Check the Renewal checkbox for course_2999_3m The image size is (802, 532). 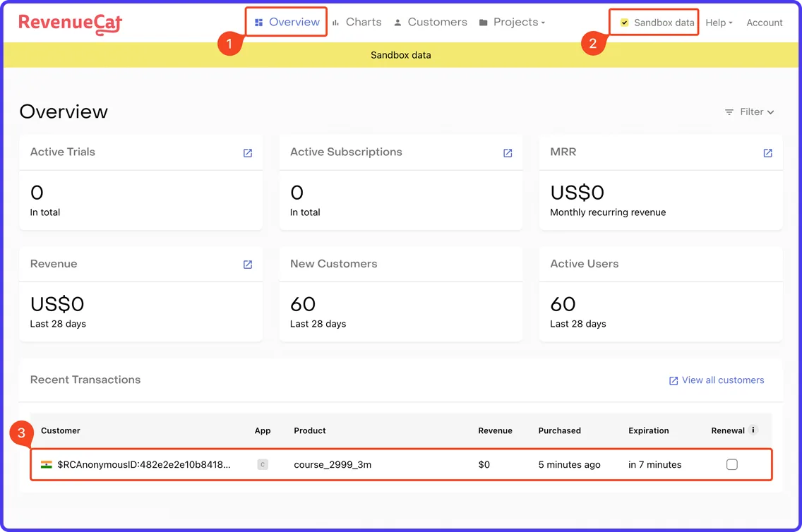coord(732,464)
